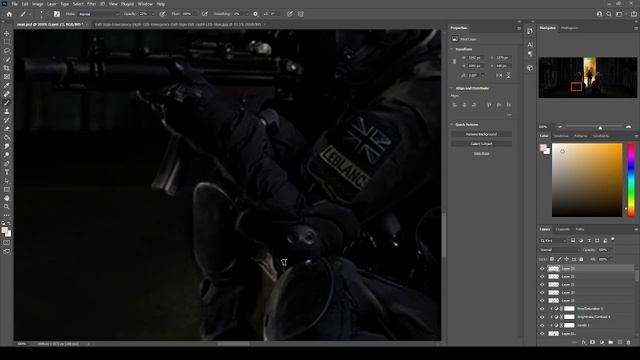
Task: Switch to the Channels tab
Action: pos(562,229)
